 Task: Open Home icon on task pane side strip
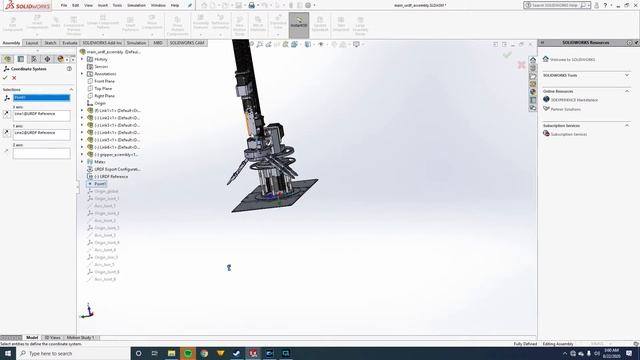(533, 60)
